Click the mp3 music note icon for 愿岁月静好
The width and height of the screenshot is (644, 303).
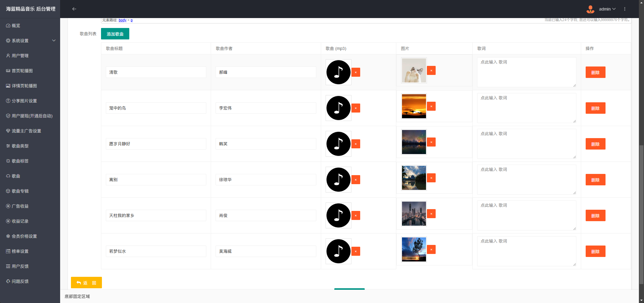click(339, 144)
